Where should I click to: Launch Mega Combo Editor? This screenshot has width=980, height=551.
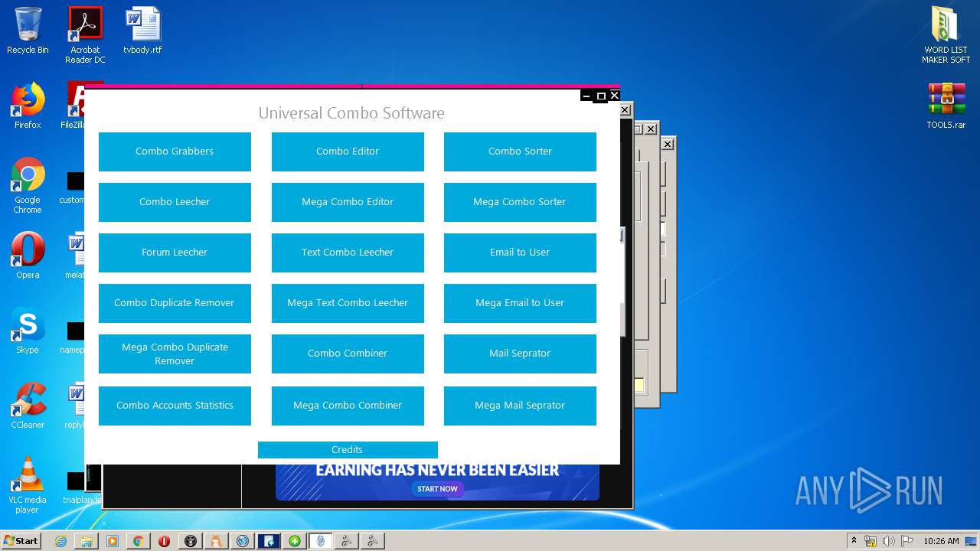click(x=348, y=202)
